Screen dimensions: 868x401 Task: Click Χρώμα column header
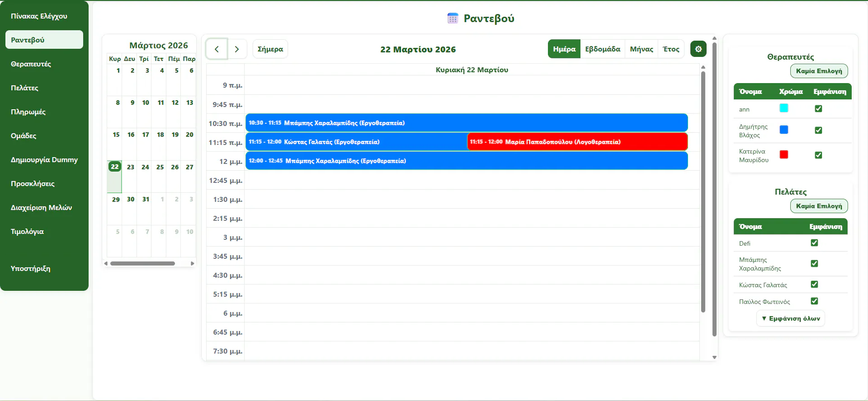click(x=791, y=91)
